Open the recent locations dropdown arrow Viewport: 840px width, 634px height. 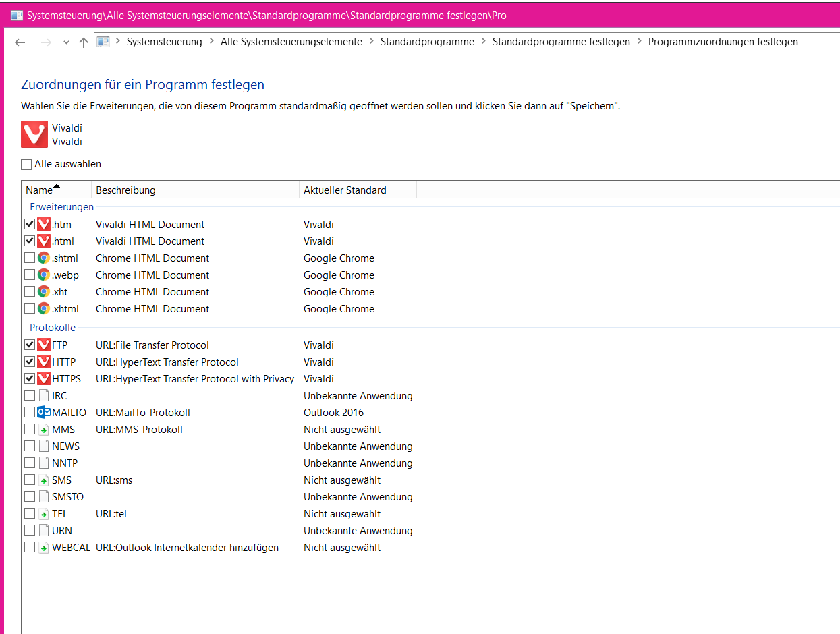tap(66, 42)
